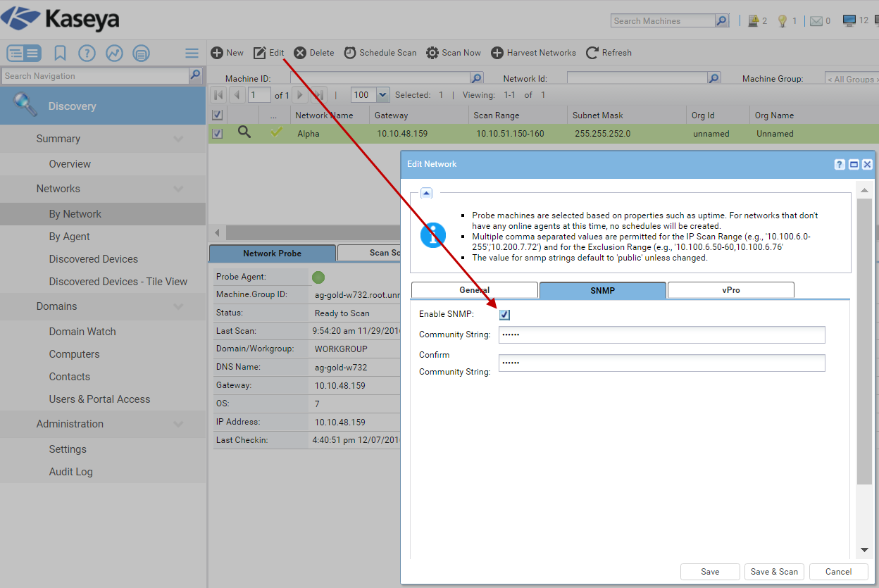Click the Save button
Viewport: 879px width, 588px height.
(x=710, y=572)
